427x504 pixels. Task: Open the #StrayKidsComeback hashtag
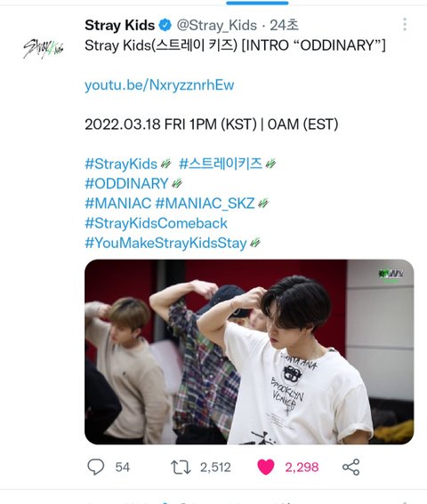point(156,223)
